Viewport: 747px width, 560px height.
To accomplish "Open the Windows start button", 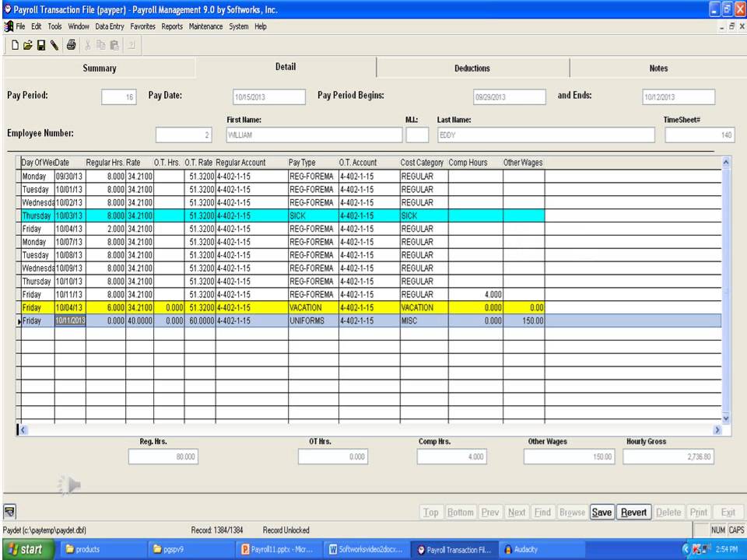I will pyautogui.click(x=26, y=550).
